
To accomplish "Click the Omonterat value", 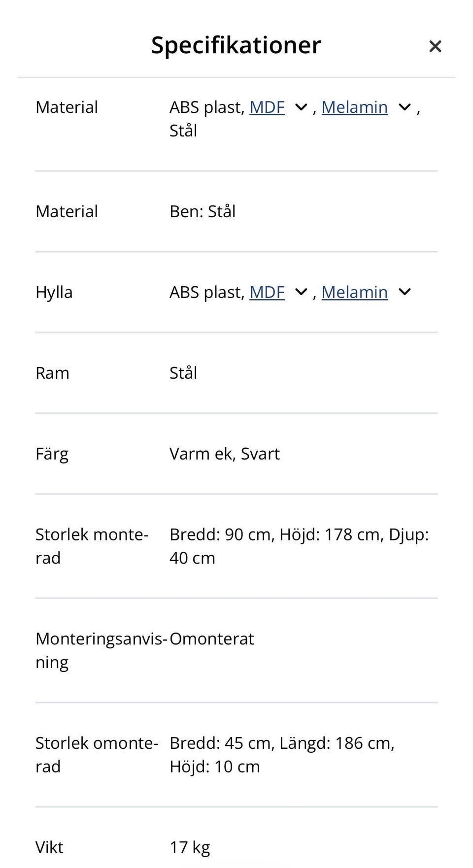I will click(212, 639).
